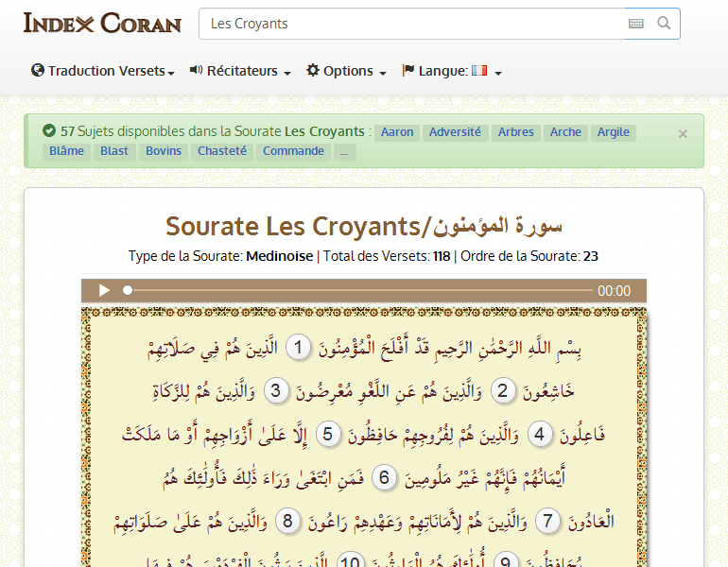Viewport: 728px width, 567px height.
Task: Click the Index Coran logo
Action: coord(102,24)
